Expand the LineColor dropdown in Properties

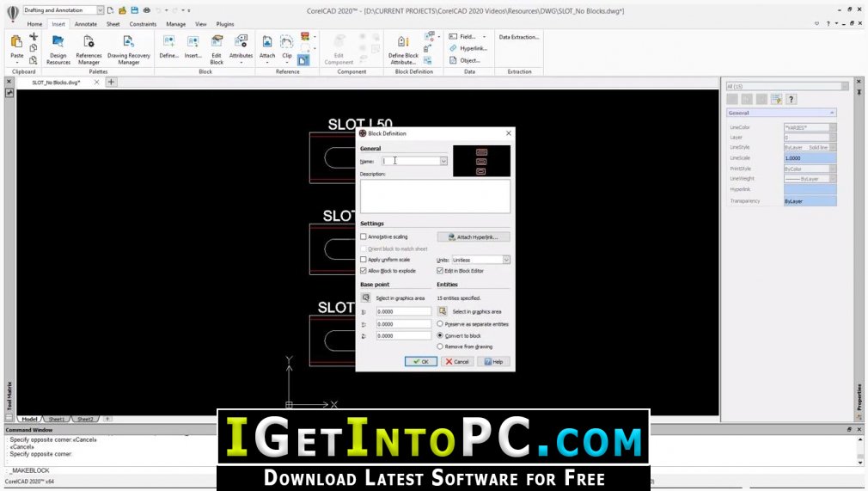(833, 127)
